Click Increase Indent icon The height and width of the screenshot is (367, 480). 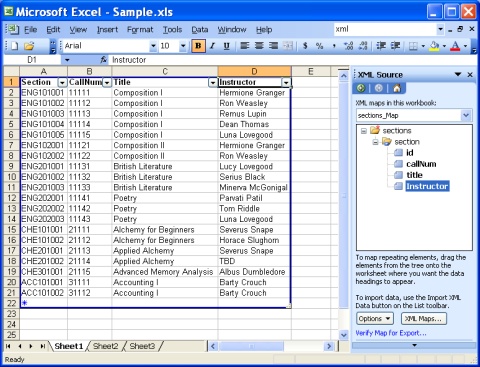[x=395, y=46]
